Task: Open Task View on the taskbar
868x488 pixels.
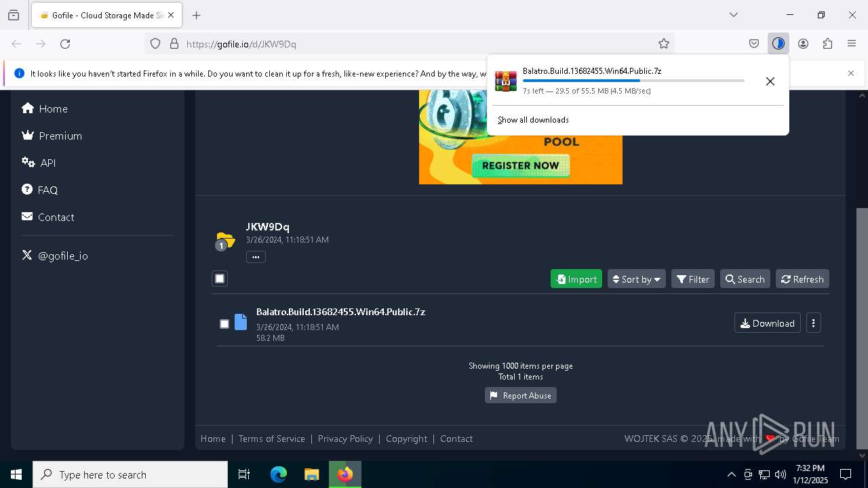Action: [x=244, y=474]
